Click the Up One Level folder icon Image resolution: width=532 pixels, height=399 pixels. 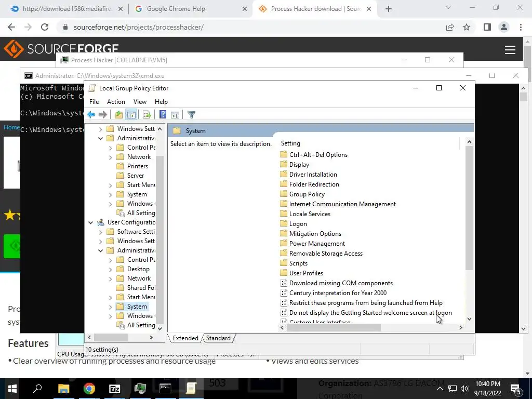pyautogui.click(x=119, y=115)
